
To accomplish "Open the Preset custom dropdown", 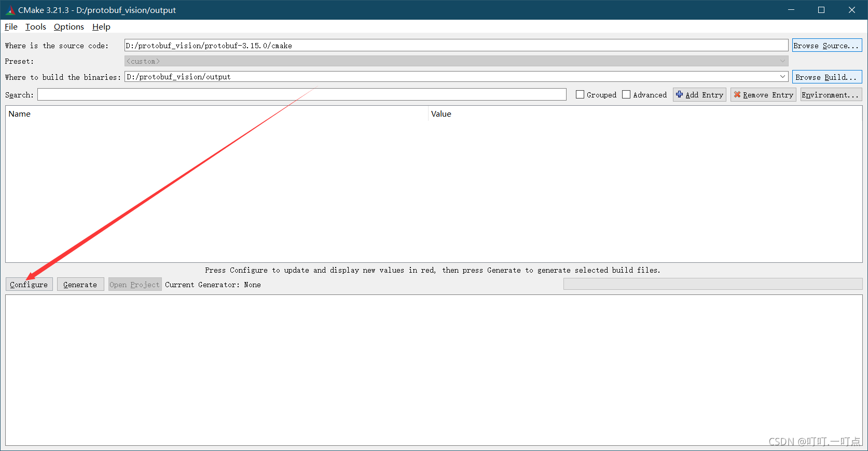I will click(456, 61).
